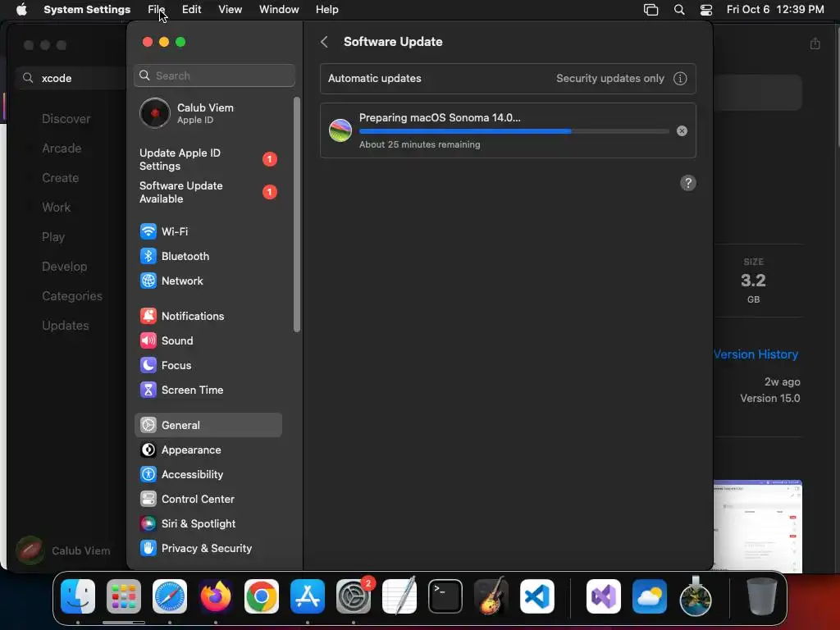Click the Automatic updates info icon

[x=680, y=79]
